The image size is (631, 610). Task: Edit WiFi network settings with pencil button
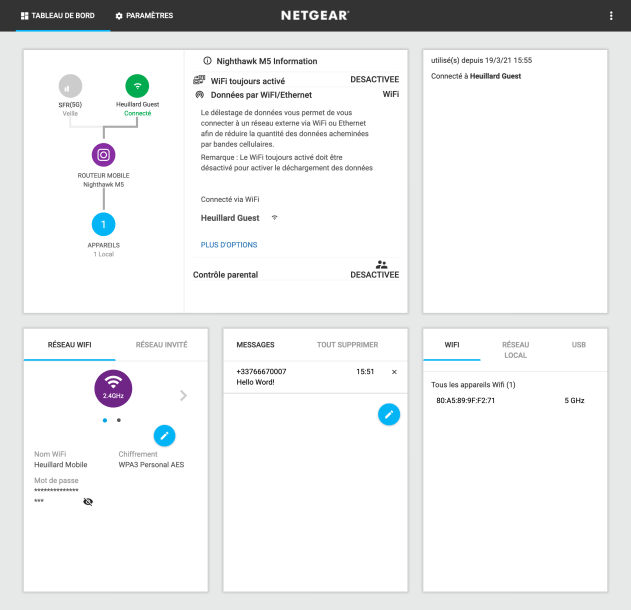tap(165, 436)
